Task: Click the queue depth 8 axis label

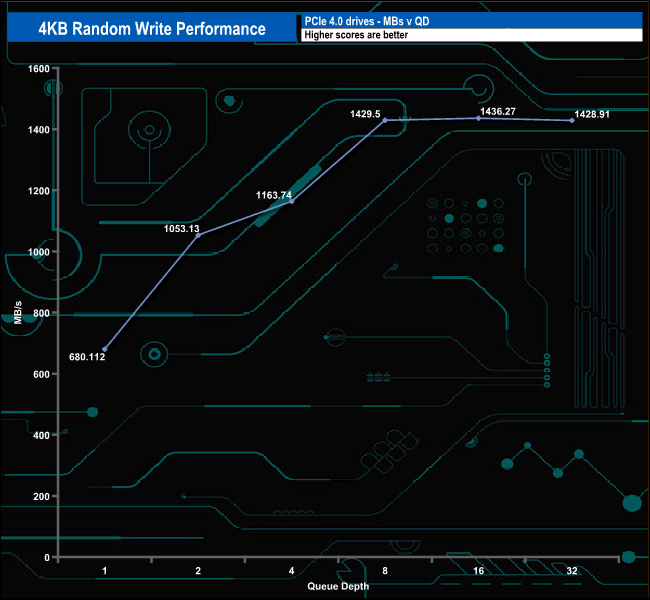Action: (385, 571)
